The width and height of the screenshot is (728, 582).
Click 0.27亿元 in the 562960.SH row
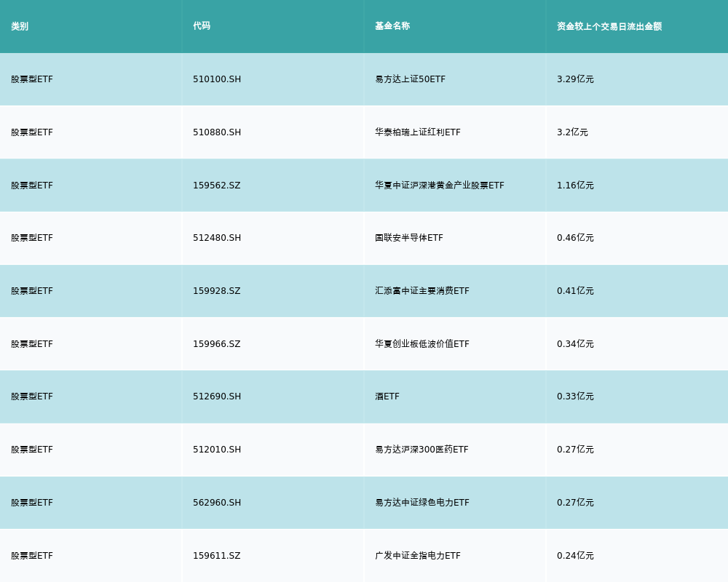pos(575,503)
